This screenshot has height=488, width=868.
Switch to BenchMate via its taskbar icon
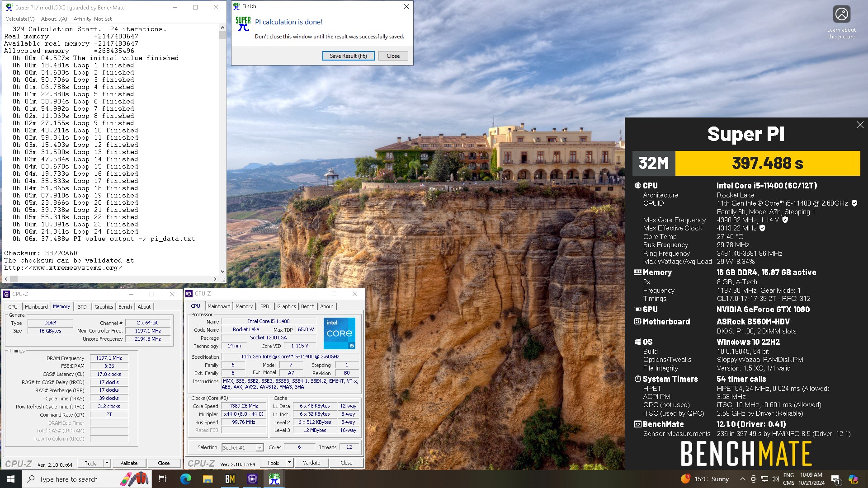(230, 479)
